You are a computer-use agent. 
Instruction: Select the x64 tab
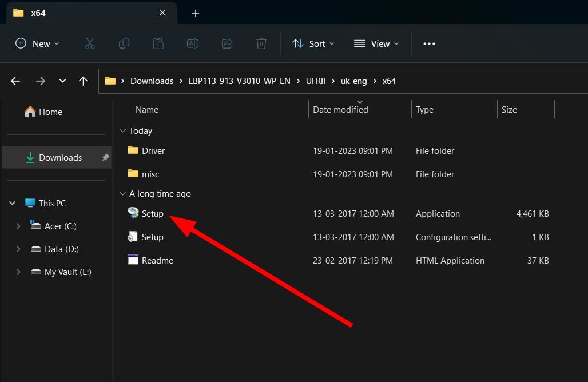(92, 13)
